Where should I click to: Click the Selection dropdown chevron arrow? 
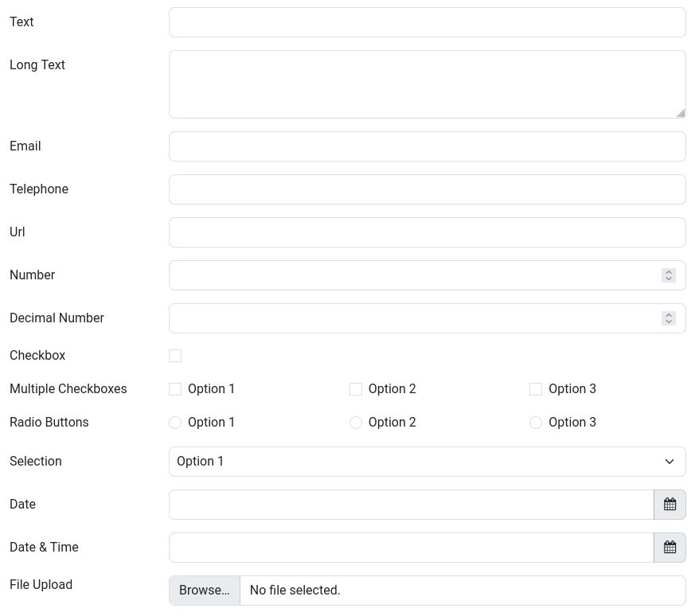click(x=670, y=462)
